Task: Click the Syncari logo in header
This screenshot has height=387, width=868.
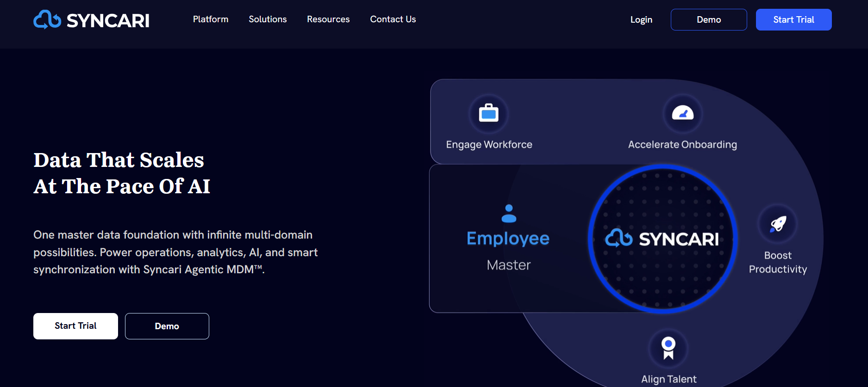Action: pyautogui.click(x=91, y=20)
